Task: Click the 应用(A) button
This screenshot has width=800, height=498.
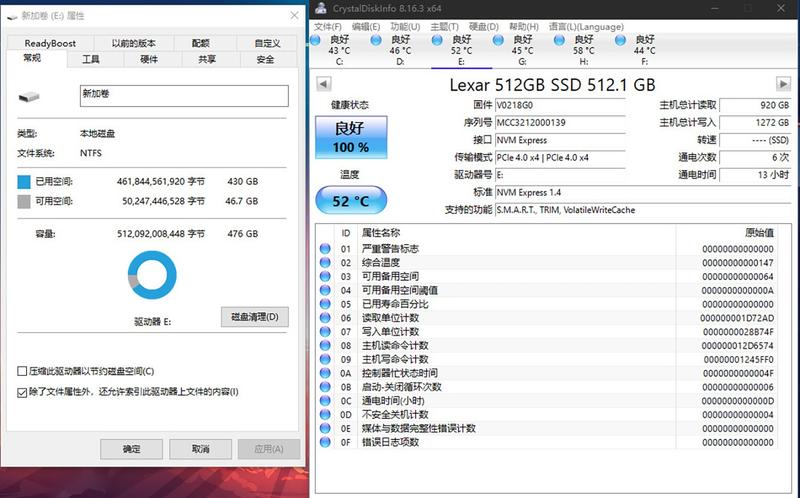Action: (x=269, y=449)
